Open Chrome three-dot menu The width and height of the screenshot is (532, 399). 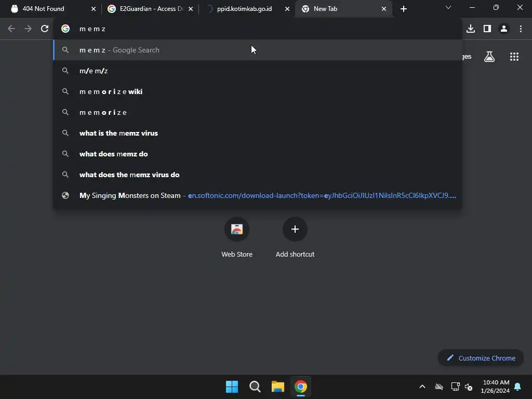click(x=521, y=29)
